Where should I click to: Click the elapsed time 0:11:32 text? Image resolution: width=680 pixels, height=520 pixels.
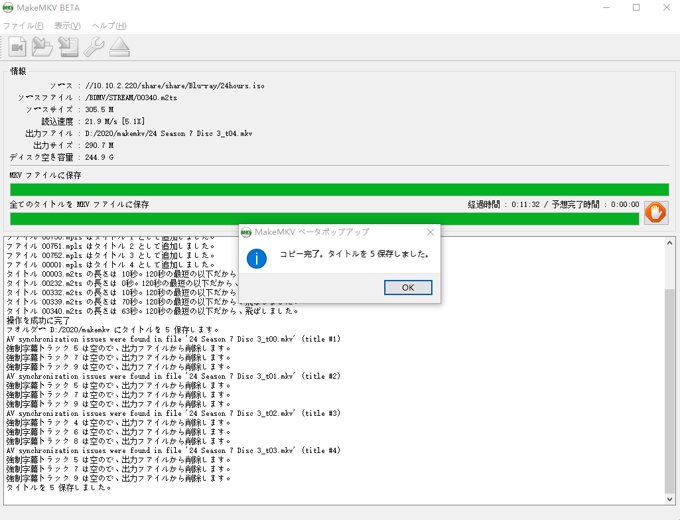pyautogui.click(x=503, y=204)
